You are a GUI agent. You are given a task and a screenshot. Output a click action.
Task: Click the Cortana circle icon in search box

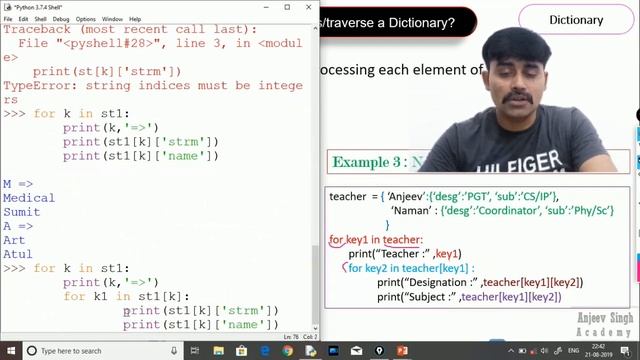point(32,351)
